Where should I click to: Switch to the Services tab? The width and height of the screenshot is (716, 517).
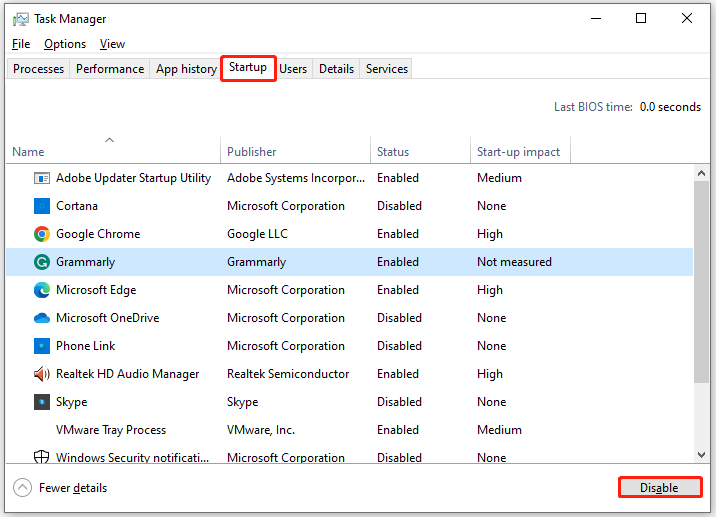(386, 69)
